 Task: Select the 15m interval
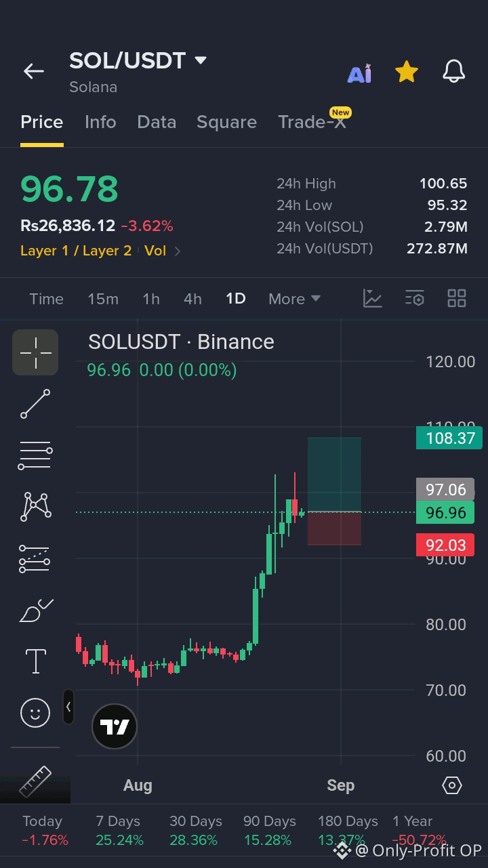(103, 299)
